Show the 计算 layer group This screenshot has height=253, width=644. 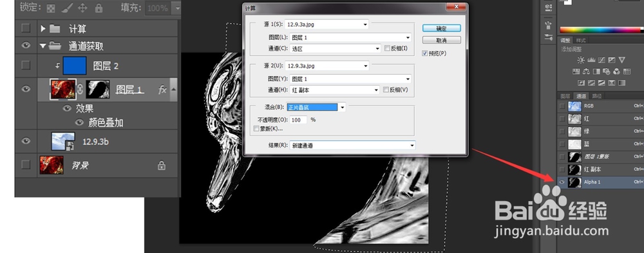pos(26,28)
